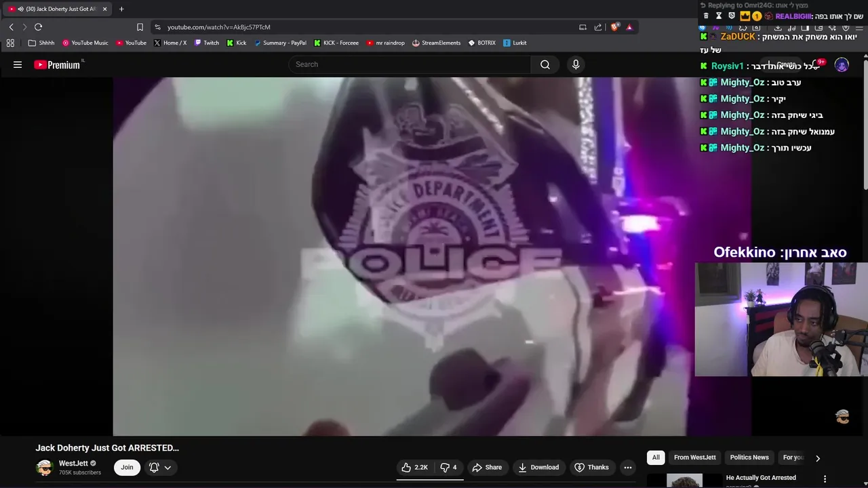Open the apps grid icon in bookmarks bar

[10, 43]
